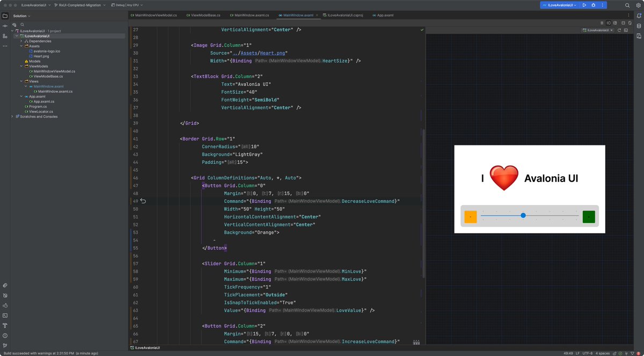
Task: Open the ILoveAvaloniaUI solution dropdown in title bar
Action: (x=36, y=5)
